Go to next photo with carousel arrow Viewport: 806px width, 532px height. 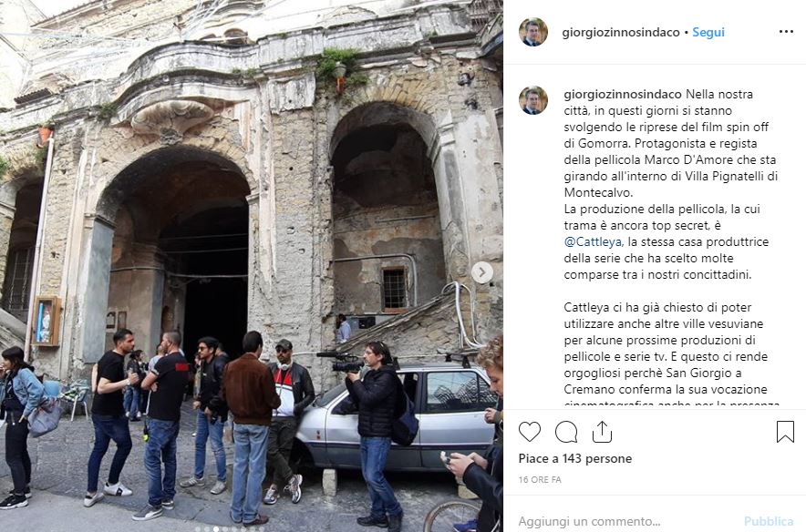pos(481,272)
